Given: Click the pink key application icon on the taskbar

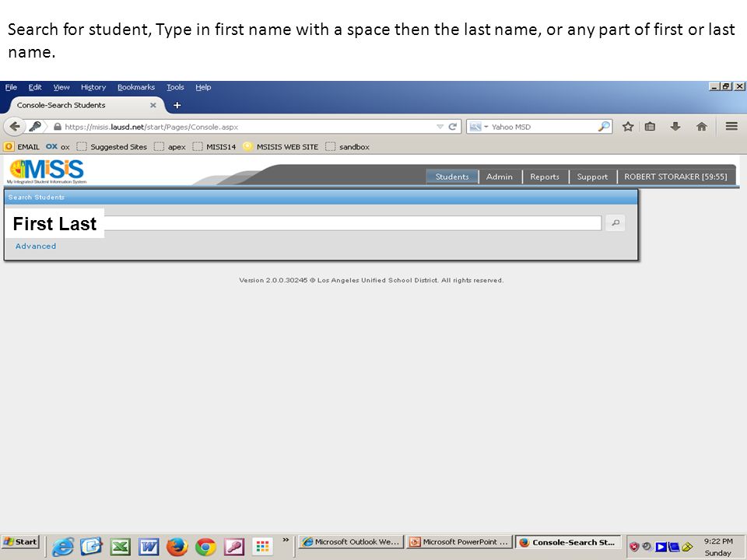Looking at the screenshot, I should 234,547.
